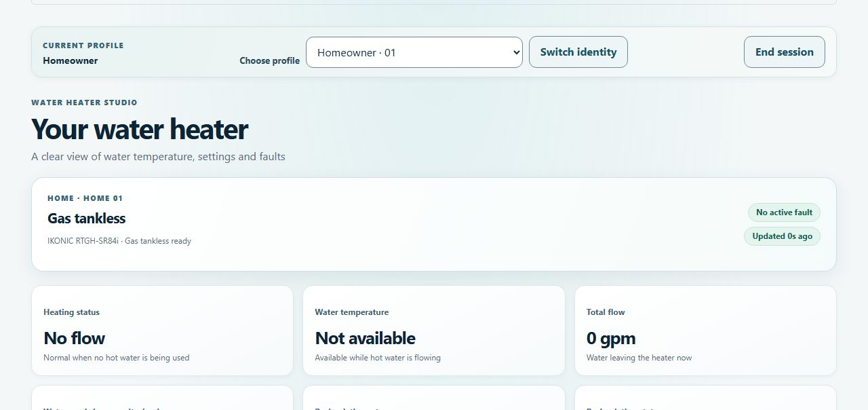This screenshot has width=868, height=410.
Task: Select the Water temperature card
Action: (x=434, y=331)
